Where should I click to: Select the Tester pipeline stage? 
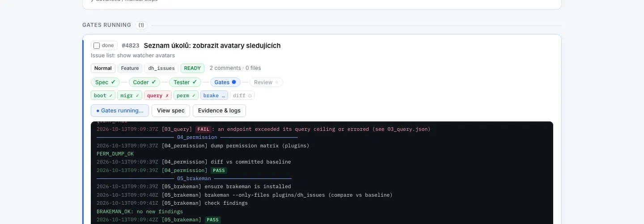pyautogui.click(x=185, y=82)
